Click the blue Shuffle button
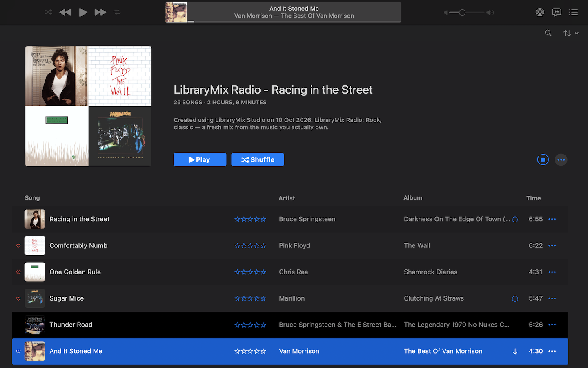 (258, 159)
